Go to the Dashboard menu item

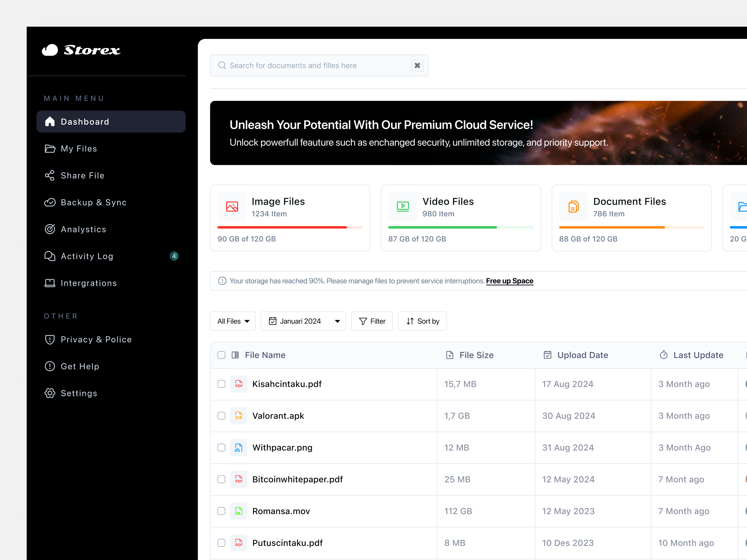(84, 122)
